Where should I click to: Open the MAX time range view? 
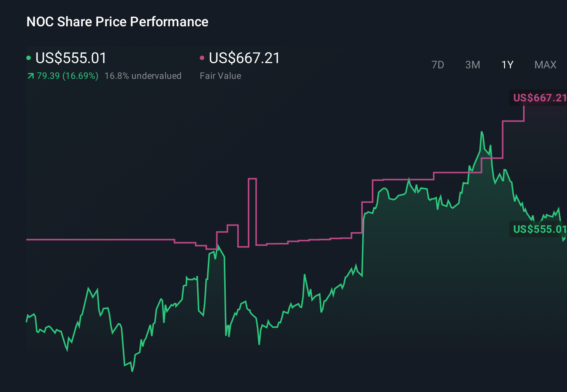click(x=545, y=65)
